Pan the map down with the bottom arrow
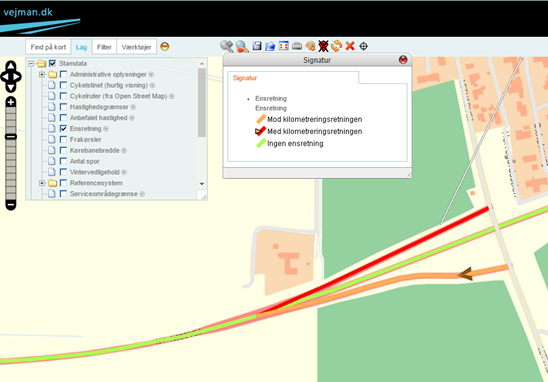Screen dimensions: 548x382 click(x=11, y=87)
